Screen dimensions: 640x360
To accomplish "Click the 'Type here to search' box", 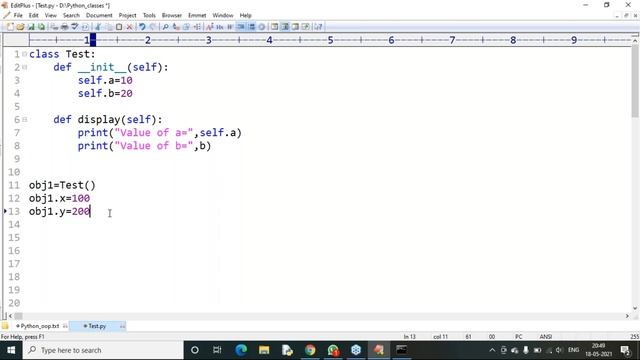I will click(103, 350).
